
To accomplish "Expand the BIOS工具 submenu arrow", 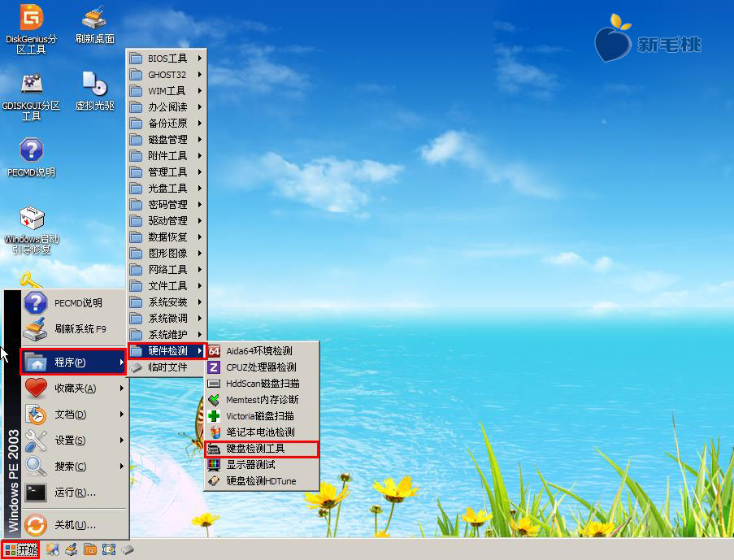I will (x=200, y=58).
